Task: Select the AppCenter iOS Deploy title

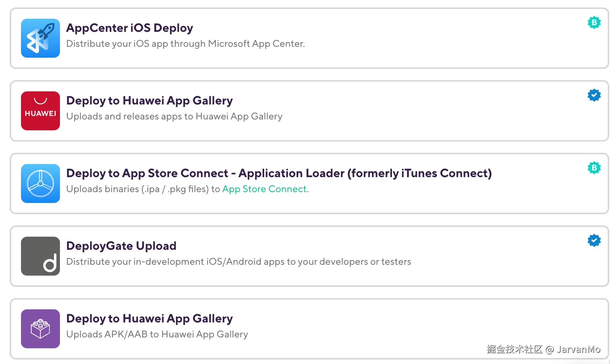Action: (x=130, y=28)
